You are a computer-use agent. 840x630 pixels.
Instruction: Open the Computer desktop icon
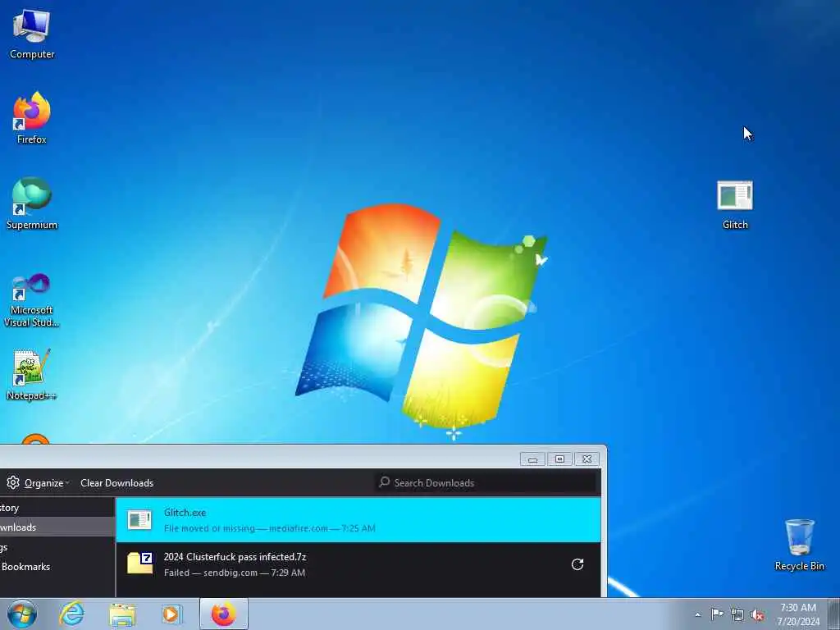(x=32, y=34)
